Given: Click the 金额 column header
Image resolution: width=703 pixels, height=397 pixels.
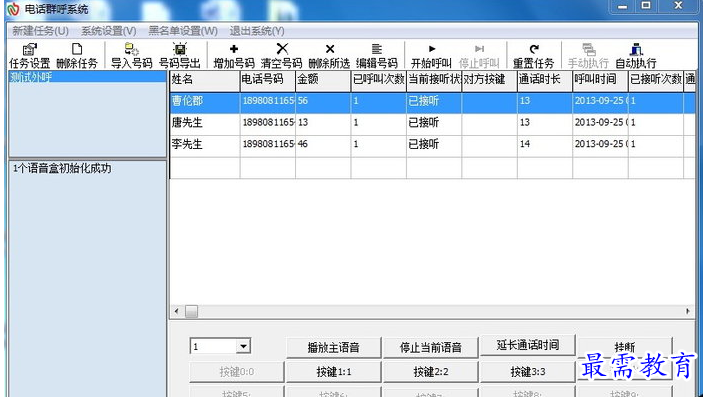Looking at the screenshot, I should pos(323,80).
